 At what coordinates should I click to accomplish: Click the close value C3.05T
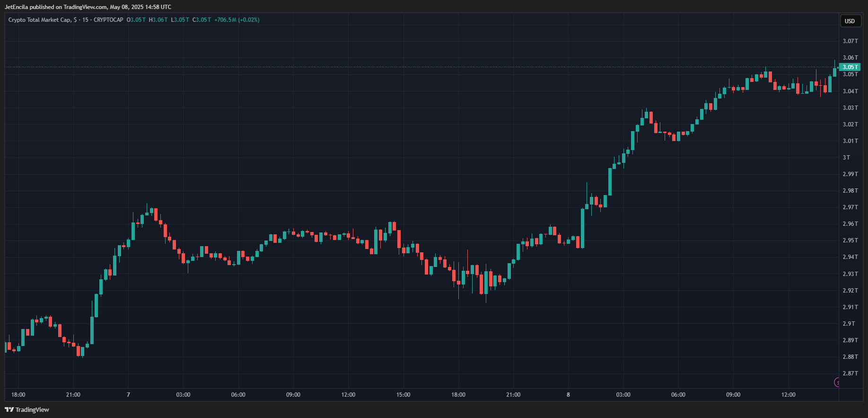click(x=202, y=20)
